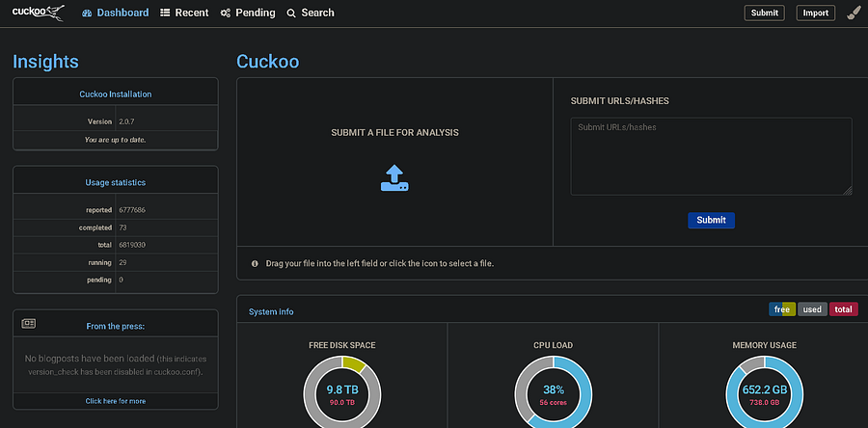Screen dimensions: 868x428
Task: Click the Submit button in top navbar
Action: (765, 13)
